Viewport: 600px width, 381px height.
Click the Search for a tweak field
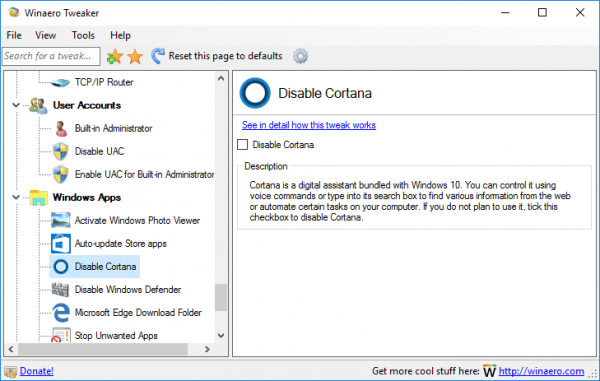tap(51, 56)
